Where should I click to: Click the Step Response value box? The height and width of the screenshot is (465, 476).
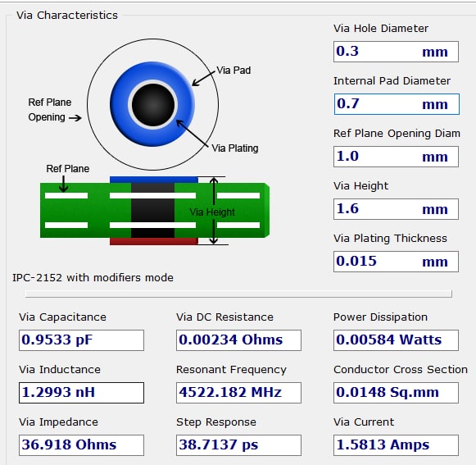pos(238,445)
